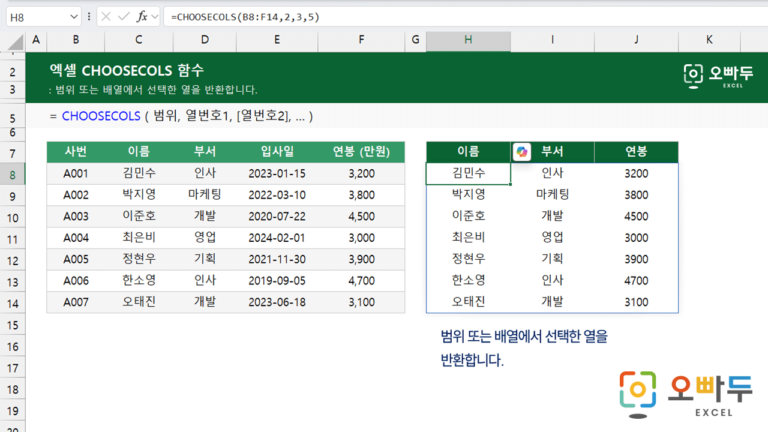Click the 연봉 header in the result table
768x432 pixels.
click(636, 152)
